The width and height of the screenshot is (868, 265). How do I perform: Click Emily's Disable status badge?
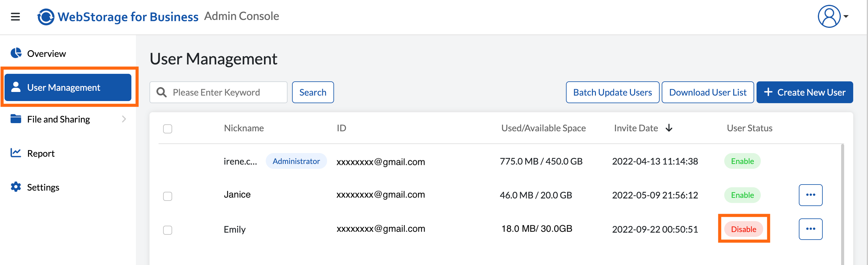coord(743,229)
